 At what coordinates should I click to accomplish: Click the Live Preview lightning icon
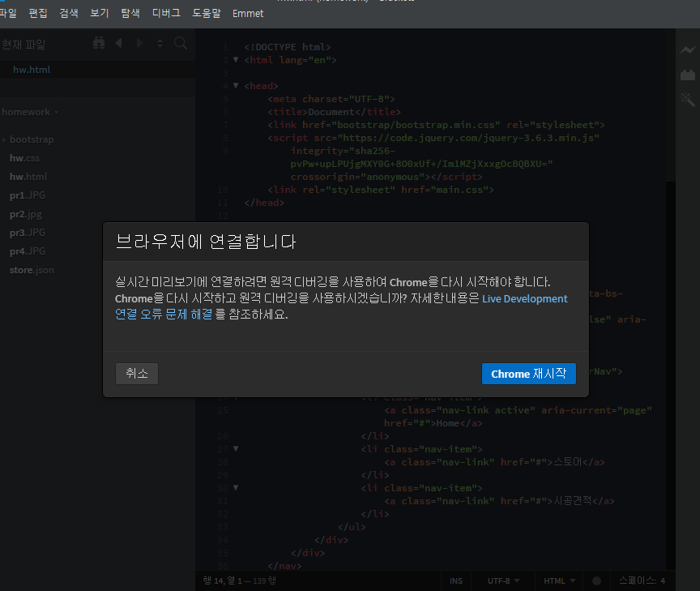click(x=688, y=50)
